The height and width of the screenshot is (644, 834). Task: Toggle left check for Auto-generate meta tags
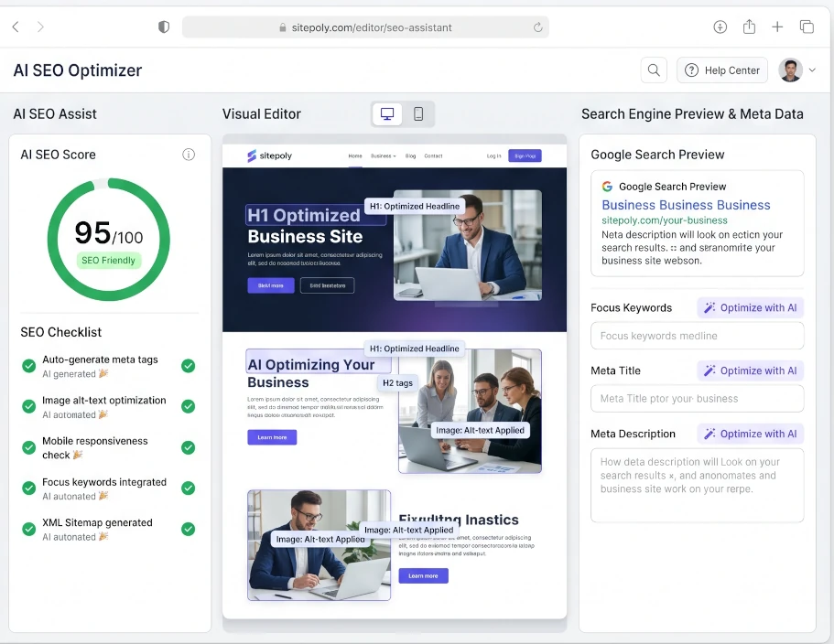pyautogui.click(x=28, y=366)
